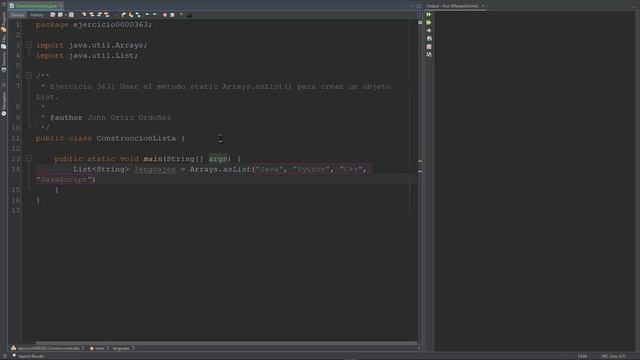This screenshot has height=360, width=640.
Task: Click line number 17 in the gutter
Action: [16, 211]
